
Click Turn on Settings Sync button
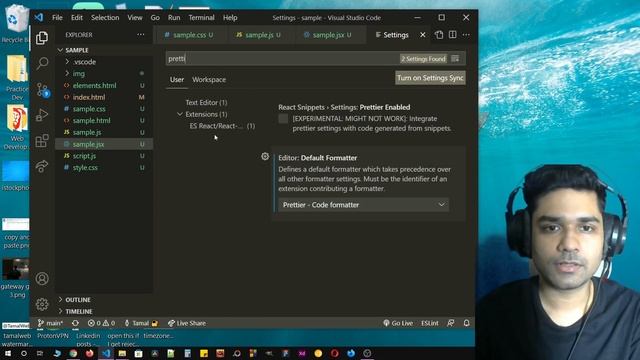tap(430, 78)
